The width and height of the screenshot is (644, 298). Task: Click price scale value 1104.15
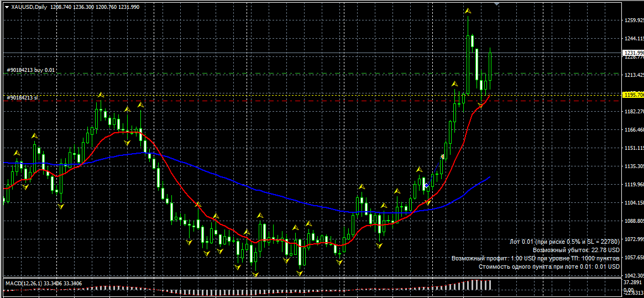coord(633,203)
